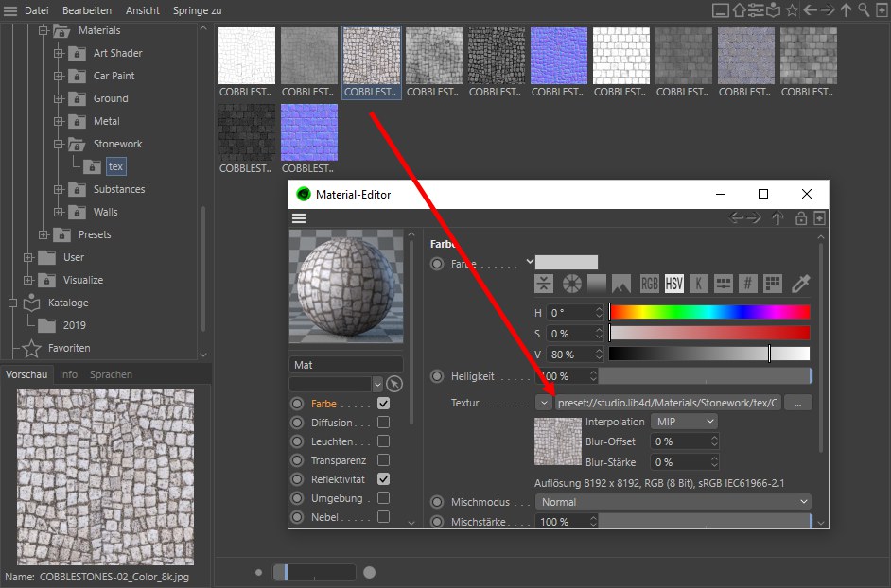
Task: Open the Bearbeiten menu
Action: point(87,10)
